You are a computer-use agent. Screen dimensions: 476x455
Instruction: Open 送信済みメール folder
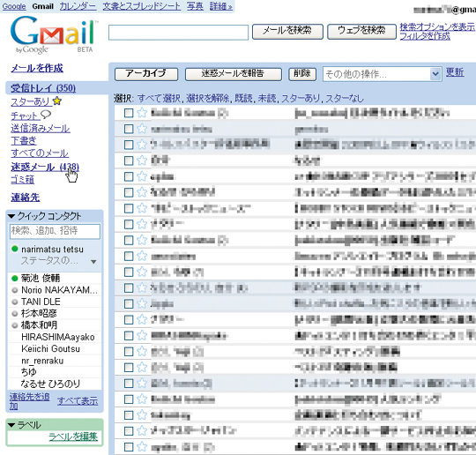[41, 129]
